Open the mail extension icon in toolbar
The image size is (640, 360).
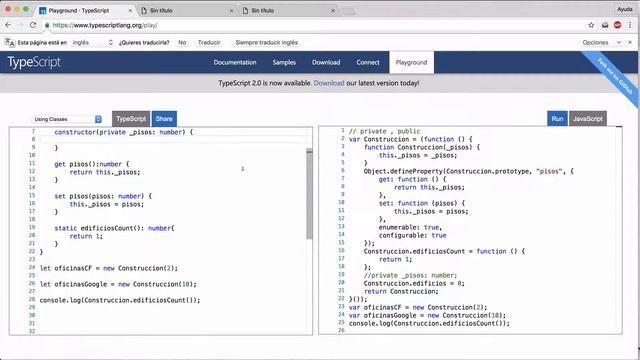[x=605, y=25]
